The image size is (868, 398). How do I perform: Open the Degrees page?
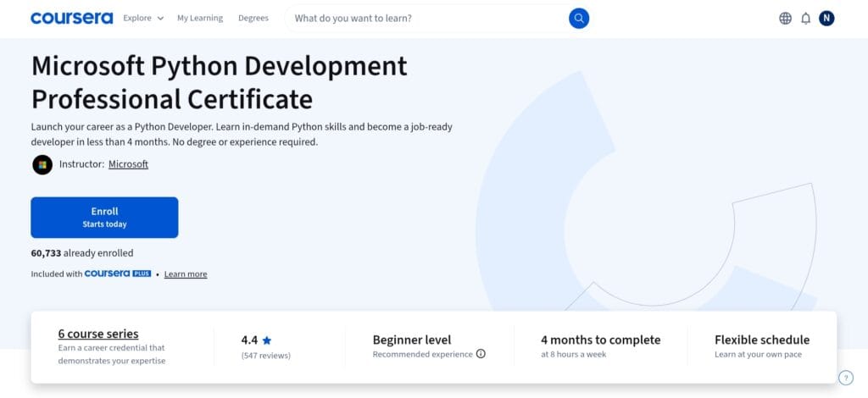[x=253, y=19]
